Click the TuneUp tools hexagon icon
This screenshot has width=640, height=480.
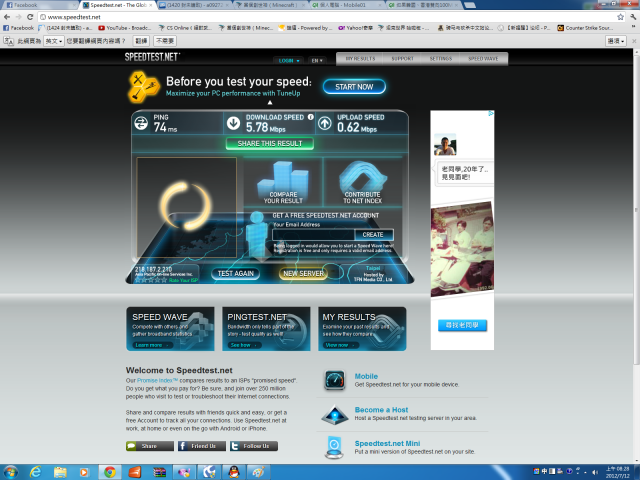(x=143, y=87)
